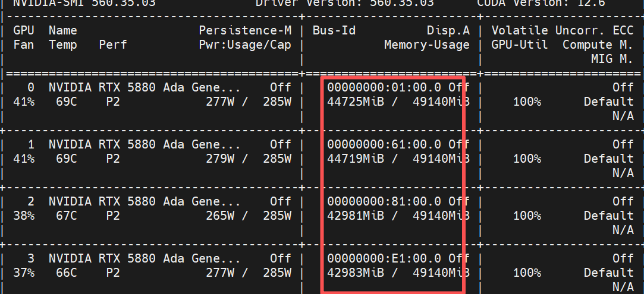Click the 277W power value for GPU 3
This screenshot has height=294, width=644.
(220, 272)
